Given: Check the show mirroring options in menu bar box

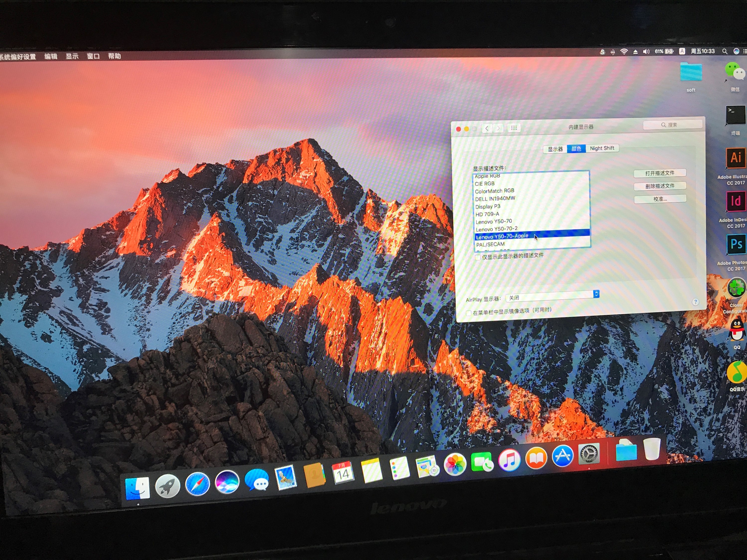Looking at the screenshot, I should (468, 313).
